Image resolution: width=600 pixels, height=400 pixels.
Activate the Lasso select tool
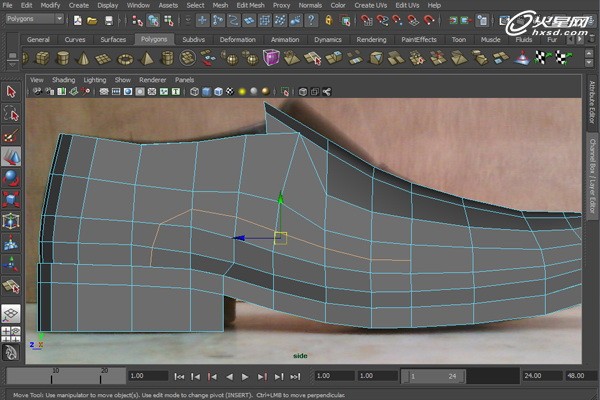pos(11,114)
